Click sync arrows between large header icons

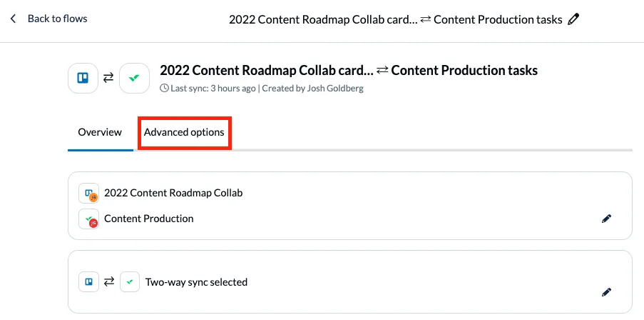[x=108, y=78]
